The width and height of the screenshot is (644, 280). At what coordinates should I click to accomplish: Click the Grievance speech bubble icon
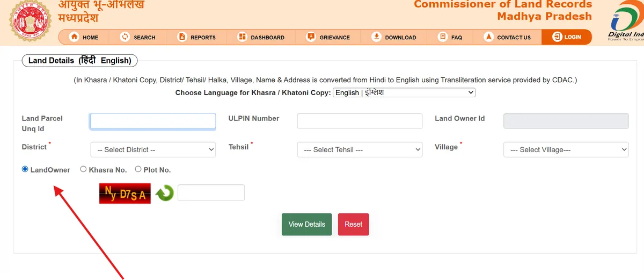(x=311, y=37)
